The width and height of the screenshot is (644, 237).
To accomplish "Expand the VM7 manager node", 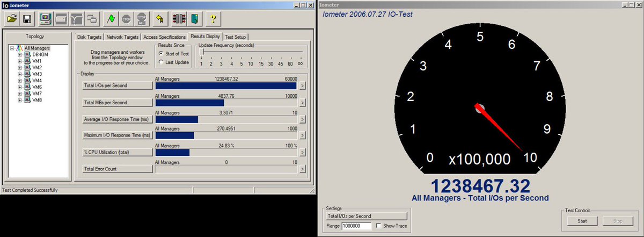I will pos(20,94).
